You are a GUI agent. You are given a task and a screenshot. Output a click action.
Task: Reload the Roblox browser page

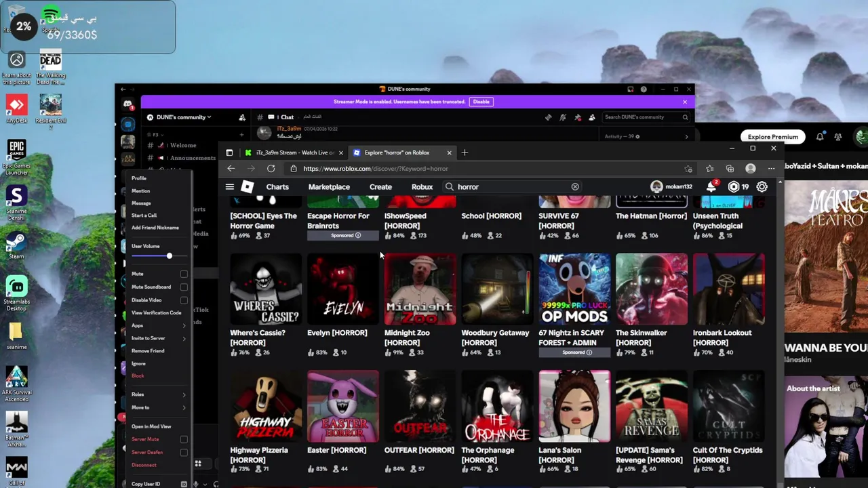[x=271, y=169]
